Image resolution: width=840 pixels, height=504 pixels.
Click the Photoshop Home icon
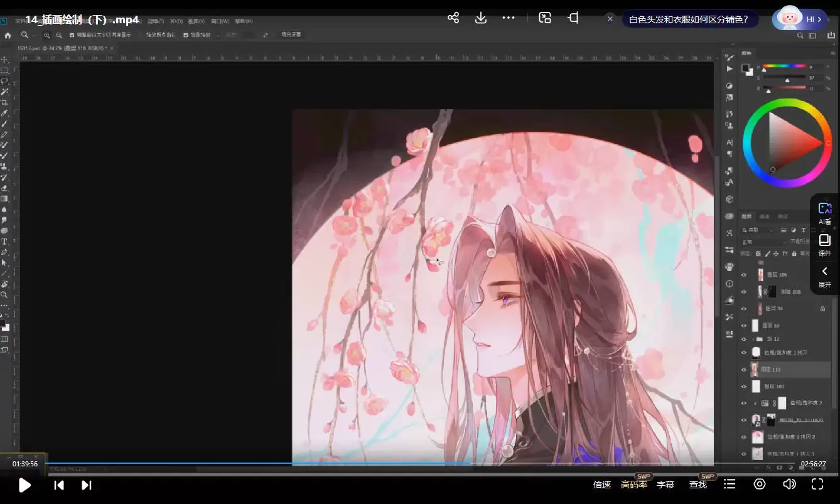click(8, 35)
